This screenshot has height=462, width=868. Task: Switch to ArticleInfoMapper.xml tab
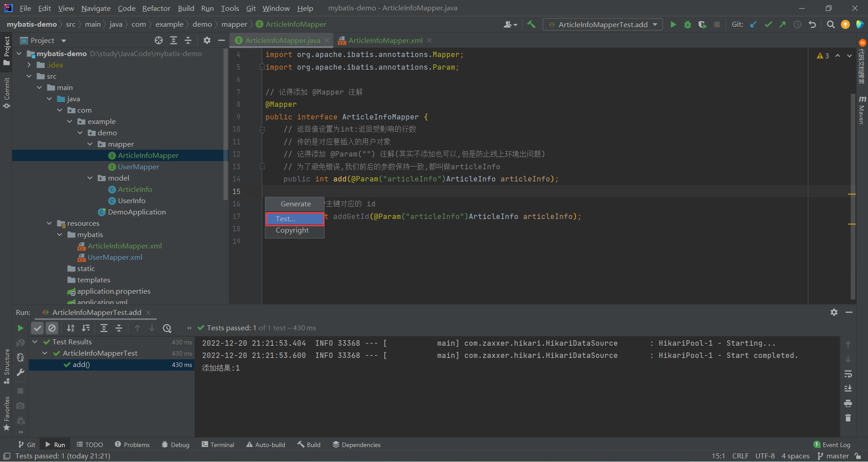point(385,40)
